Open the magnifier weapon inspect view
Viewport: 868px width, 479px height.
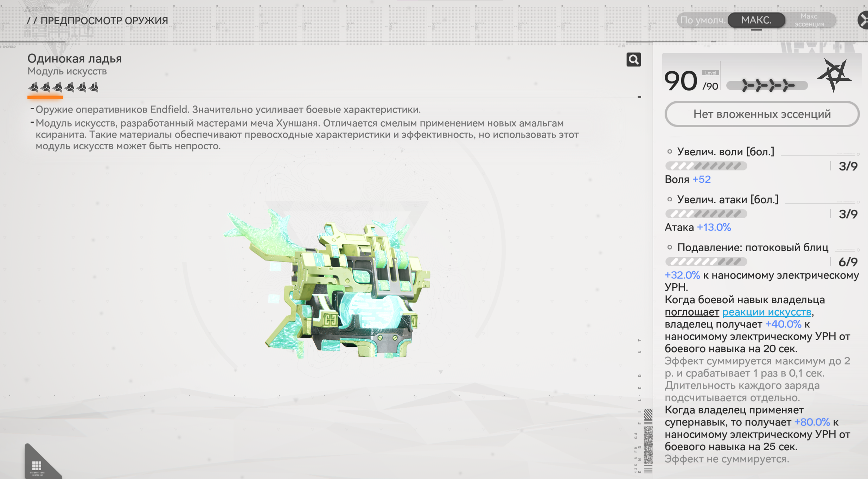tap(633, 60)
